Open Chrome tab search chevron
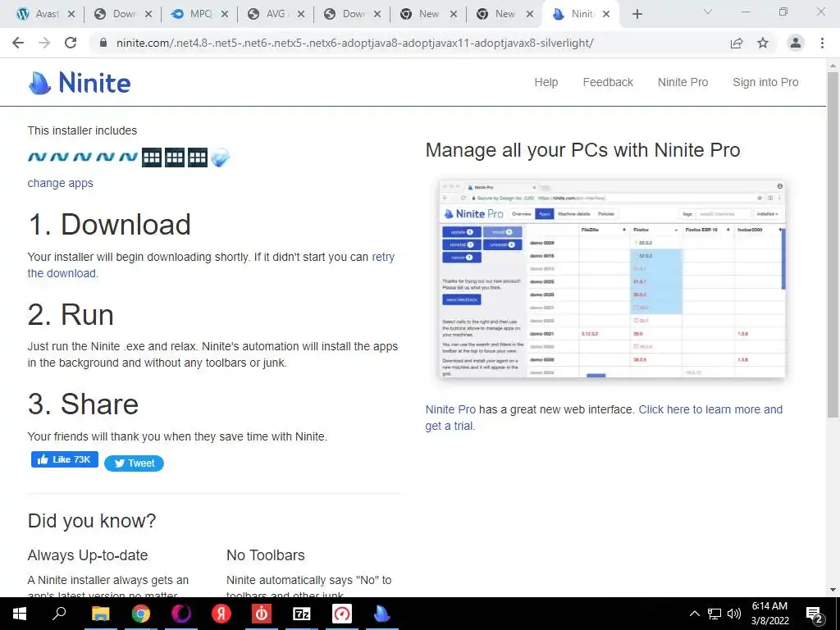This screenshot has width=840, height=630. tap(708, 11)
